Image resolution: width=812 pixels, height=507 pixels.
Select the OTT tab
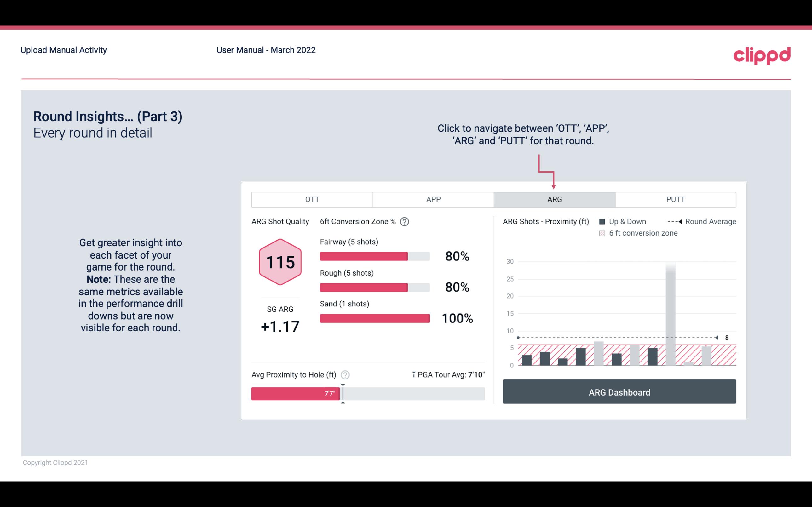click(312, 199)
